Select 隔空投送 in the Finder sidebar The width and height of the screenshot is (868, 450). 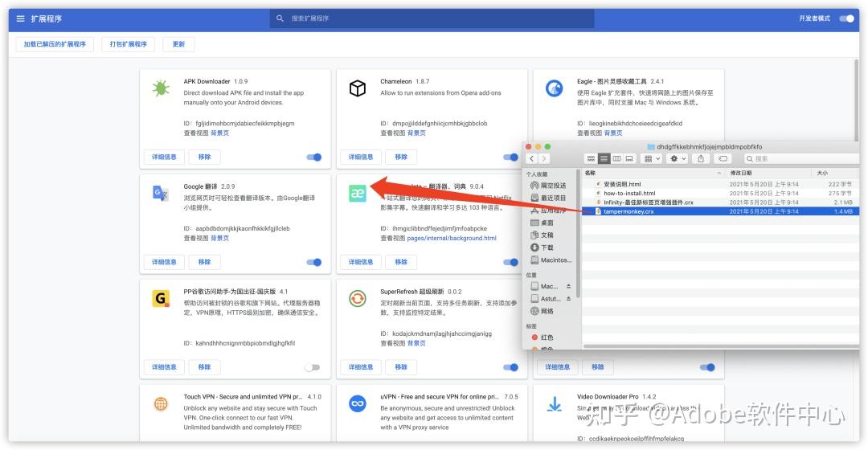(x=552, y=186)
